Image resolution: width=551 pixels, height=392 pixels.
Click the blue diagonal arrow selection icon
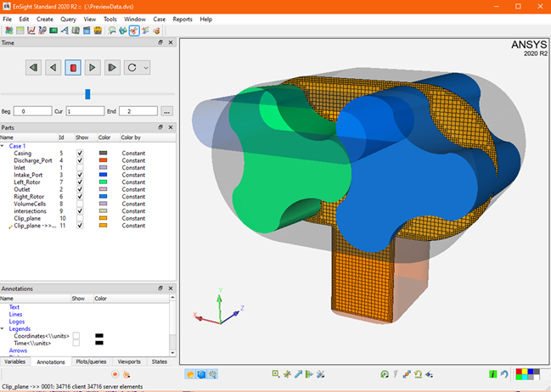pos(298,374)
